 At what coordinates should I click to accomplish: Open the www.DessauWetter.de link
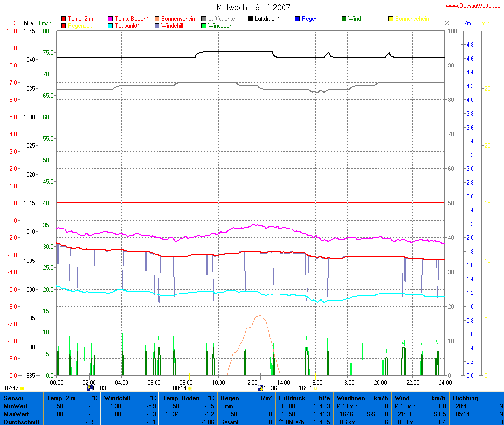[474, 6]
